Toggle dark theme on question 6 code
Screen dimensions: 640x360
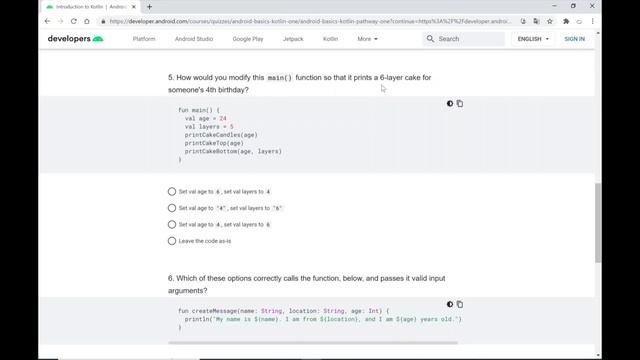450,304
